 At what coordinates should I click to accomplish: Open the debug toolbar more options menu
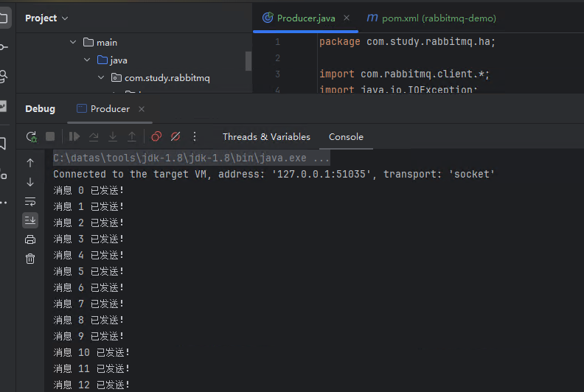pyautogui.click(x=195, y=136)
